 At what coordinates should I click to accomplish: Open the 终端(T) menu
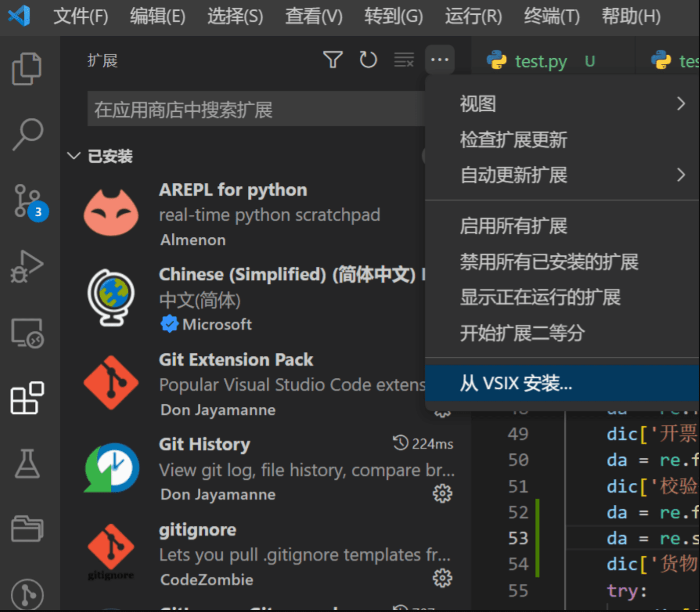coord(552,17)
